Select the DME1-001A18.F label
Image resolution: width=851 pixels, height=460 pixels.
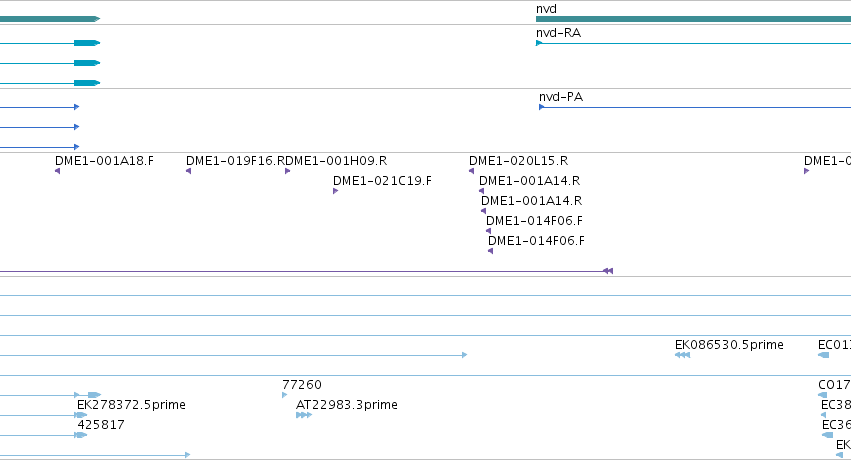click(x=104, y=161)
